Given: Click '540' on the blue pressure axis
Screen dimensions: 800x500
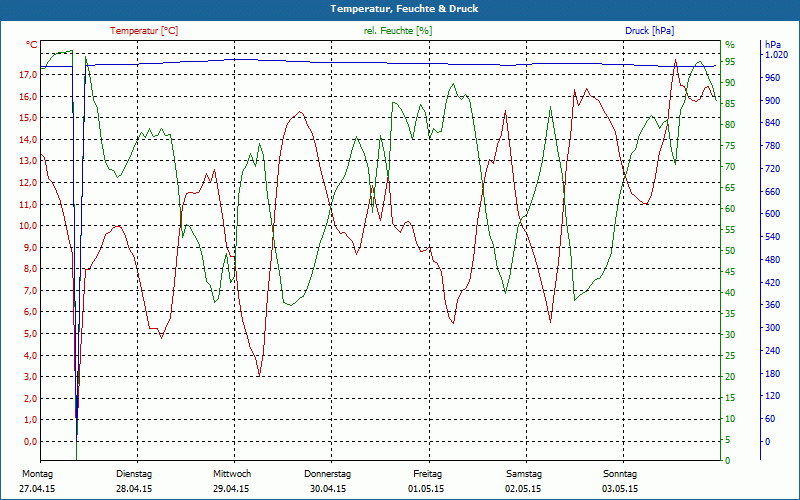Looking at the screenshot, I should tap(772, 237).
